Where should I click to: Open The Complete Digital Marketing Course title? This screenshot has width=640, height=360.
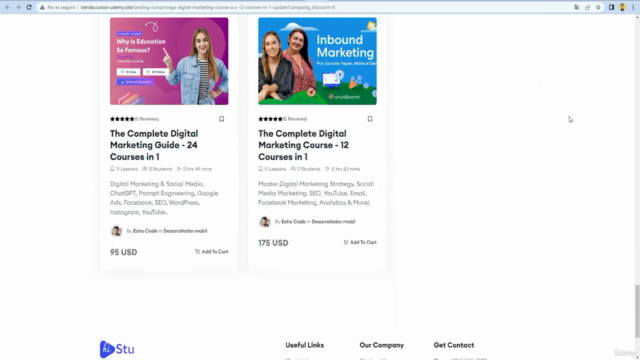pos(303,145)
